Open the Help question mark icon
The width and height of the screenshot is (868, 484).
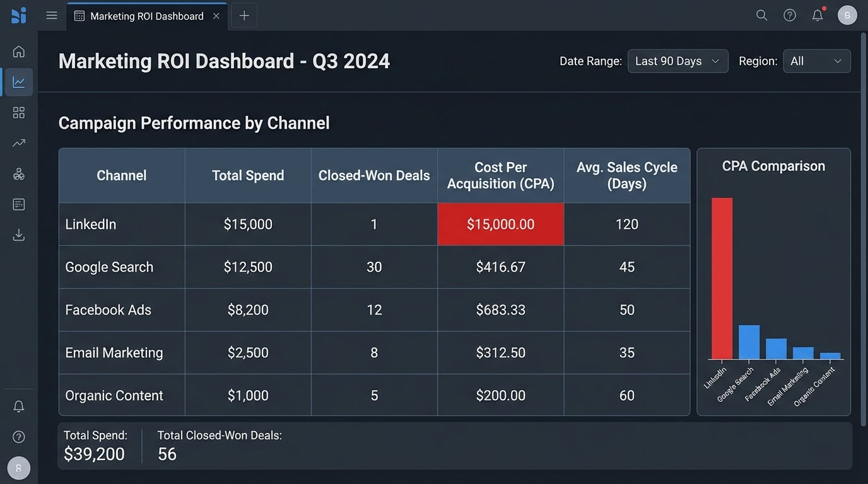tap(789, 14)
